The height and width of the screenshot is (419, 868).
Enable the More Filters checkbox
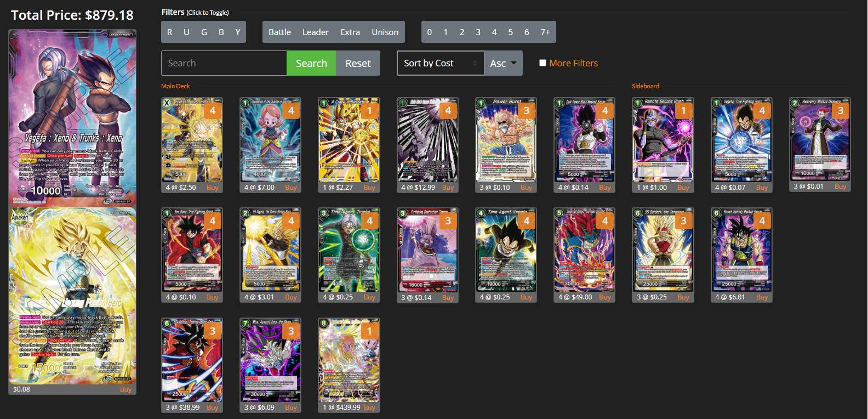click(x=542, y=63)
